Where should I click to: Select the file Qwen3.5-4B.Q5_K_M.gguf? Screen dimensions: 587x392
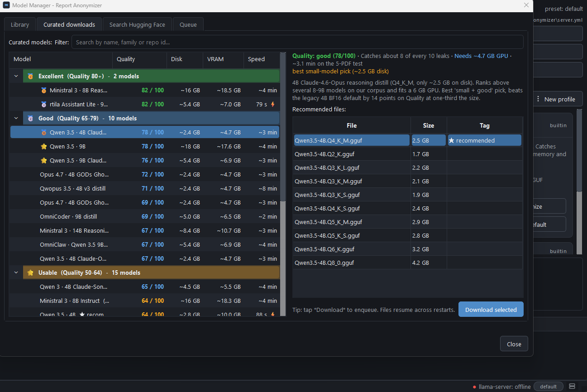pyautogui.click(x=352, y=222)
